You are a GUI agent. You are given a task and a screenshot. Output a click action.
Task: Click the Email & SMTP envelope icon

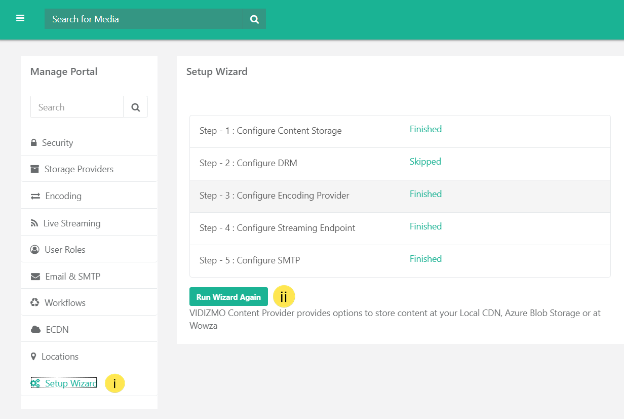[x=35, y=276]
